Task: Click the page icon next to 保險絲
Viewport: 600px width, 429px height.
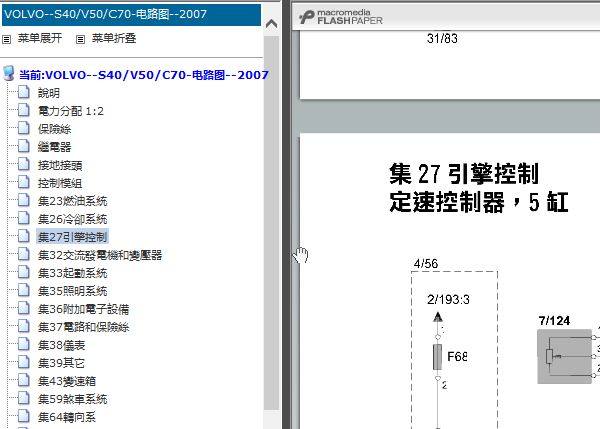Action: click(24, 128)
